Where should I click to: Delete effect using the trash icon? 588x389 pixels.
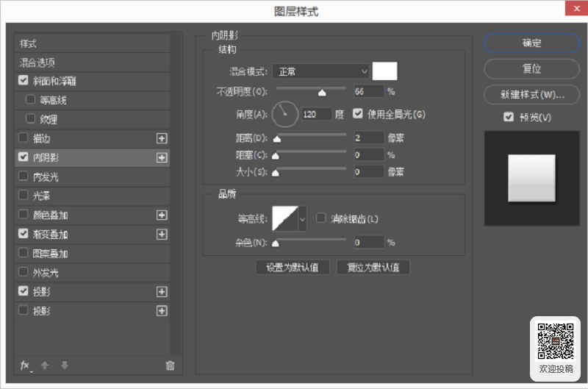coord(171,365)
